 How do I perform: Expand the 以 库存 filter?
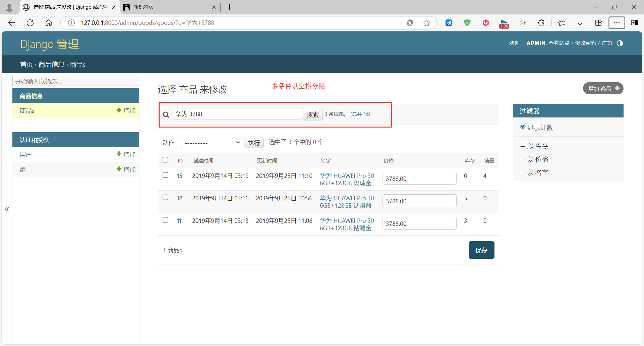(x=534, y=146)
